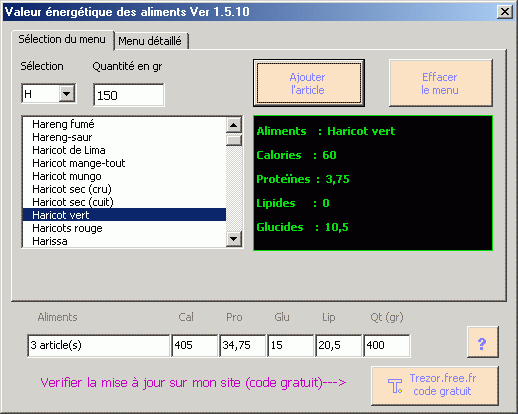Viewport: 518px width, 414px height.
Task: Click the Cal total field showing 405
Action: pyautogui.click(x=195, y=345)
